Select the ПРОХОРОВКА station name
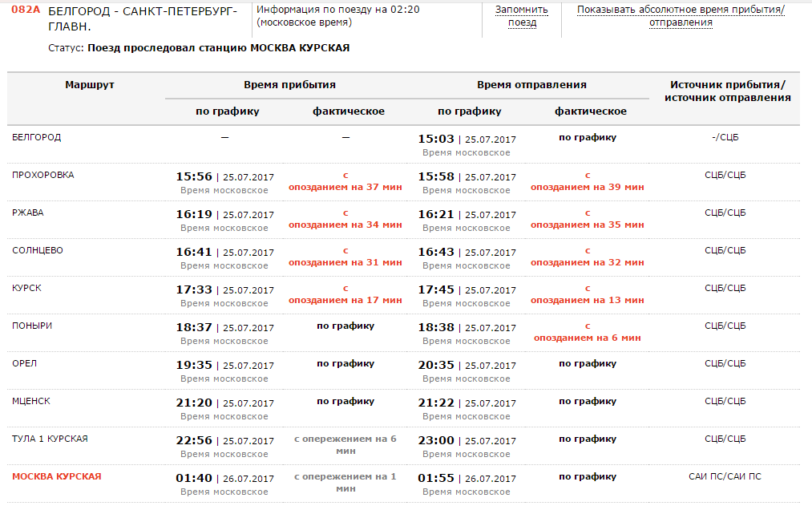Viewport: 812px width, 506px height. pyautogui.click(x=43, y=175)
